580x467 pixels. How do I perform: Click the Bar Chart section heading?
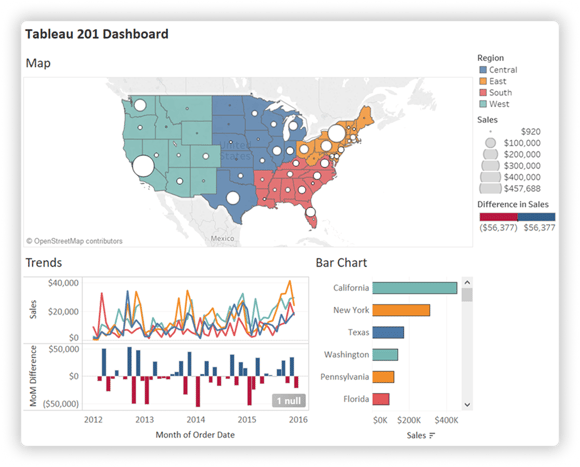point(341,263)
